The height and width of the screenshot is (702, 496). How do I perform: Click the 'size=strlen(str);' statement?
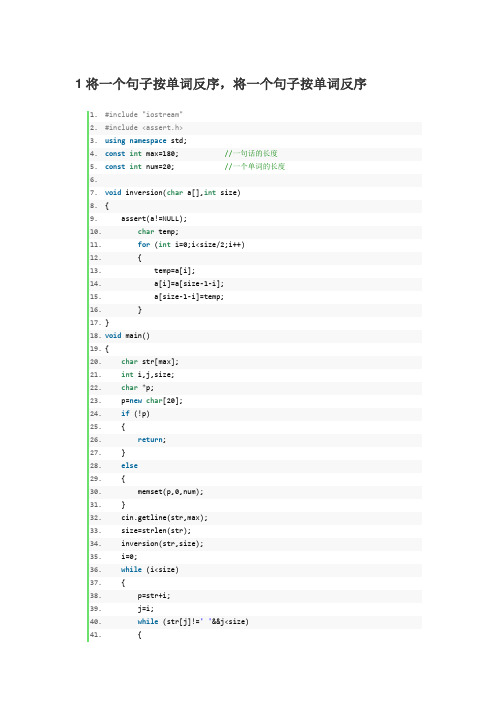[x=156, y=531]
